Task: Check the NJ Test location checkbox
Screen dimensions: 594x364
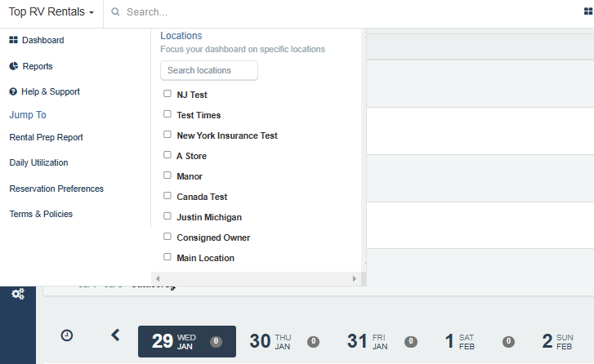Action: pos(167,94)
